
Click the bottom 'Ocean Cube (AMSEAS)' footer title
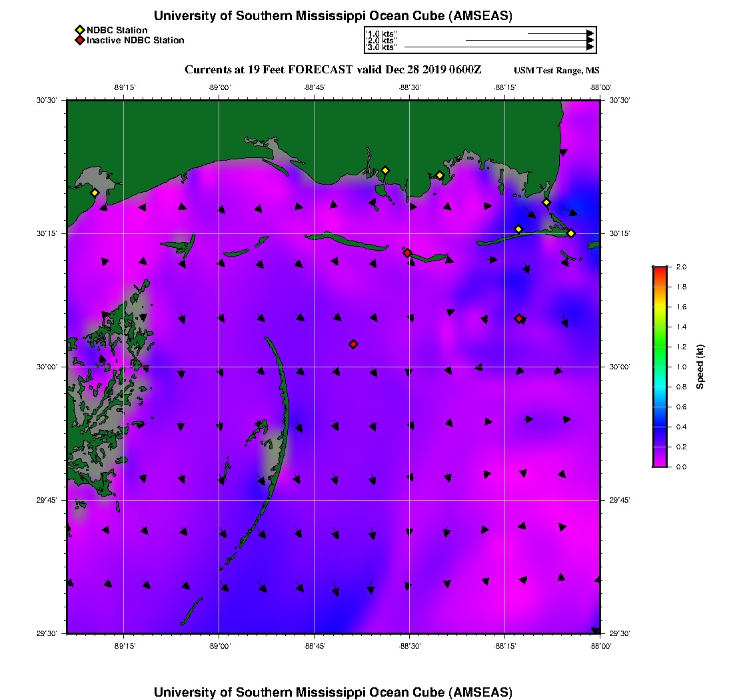tap(333, 691)
